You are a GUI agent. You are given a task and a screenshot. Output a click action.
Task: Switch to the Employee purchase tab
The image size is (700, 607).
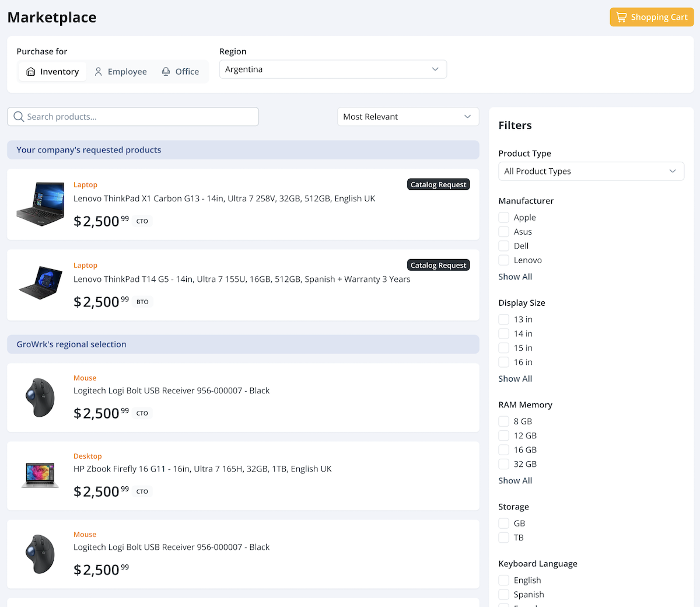[121, 72]
